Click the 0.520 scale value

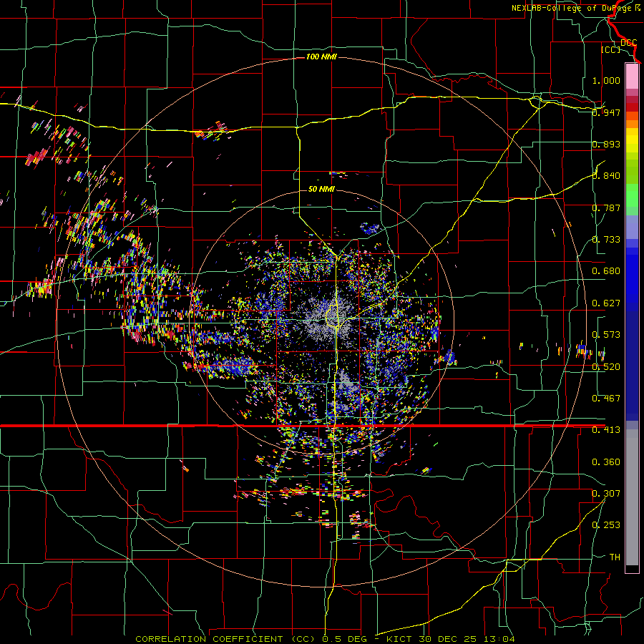606,367
